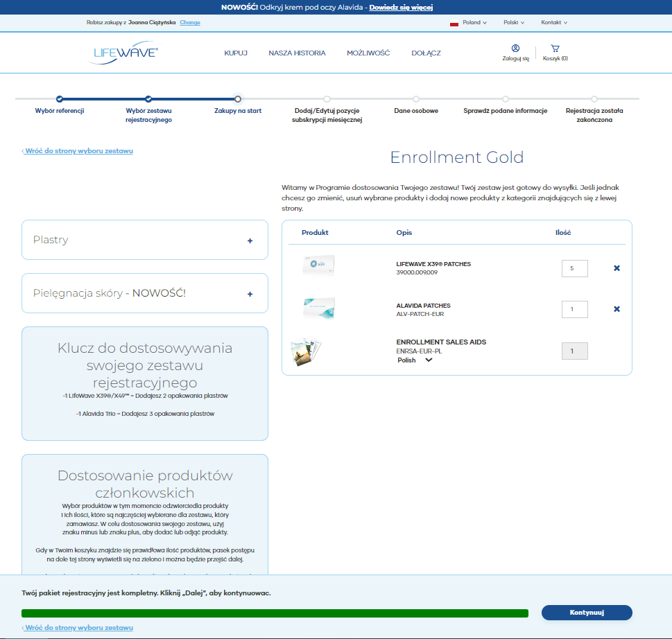
Task: Click Klucz do dostosowywania swojego zestawu heading
Action: pos(145,365)
